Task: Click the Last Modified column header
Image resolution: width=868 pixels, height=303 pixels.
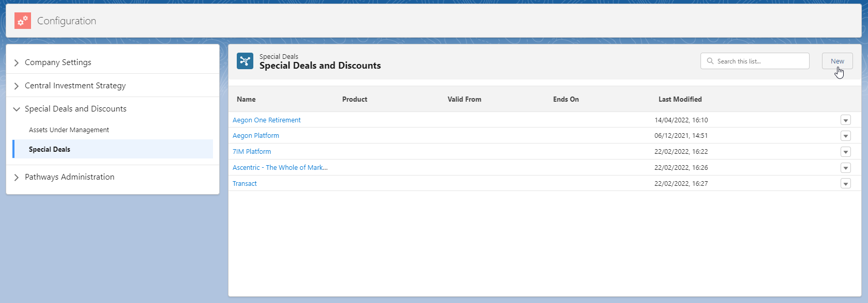Action: [680, 99]
